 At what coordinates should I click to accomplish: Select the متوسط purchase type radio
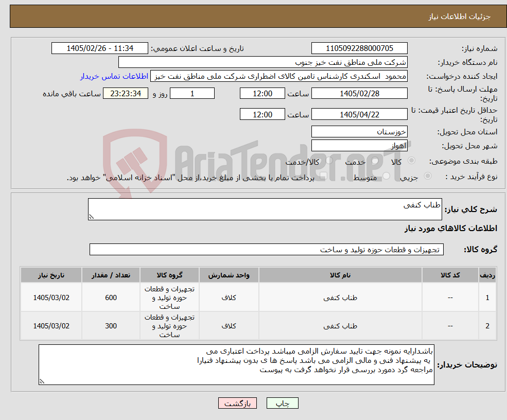click(387, 176)
